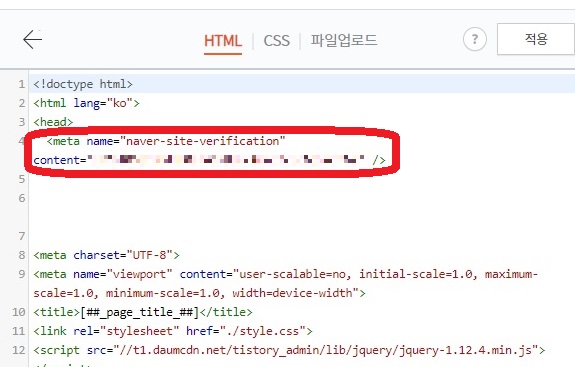Viewport: 575px width, 367px height.
Task: Place cursor on empty line 7
Action: coord(301,236)
